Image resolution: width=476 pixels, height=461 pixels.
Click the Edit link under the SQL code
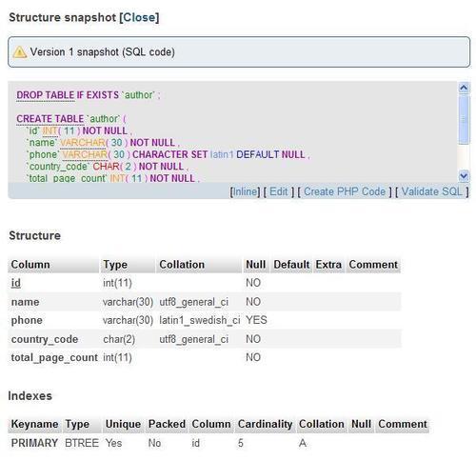tap(279, 191)
